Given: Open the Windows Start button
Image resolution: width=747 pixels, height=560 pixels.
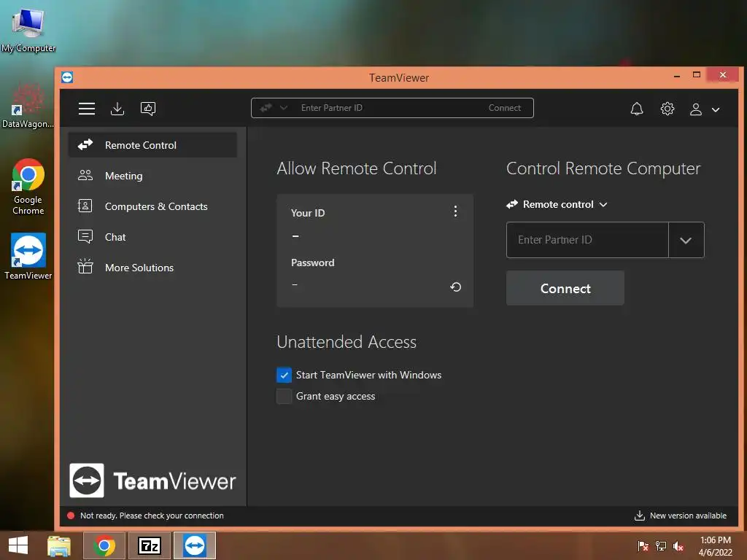Looking at the screenshot, I should coord(18,545).
